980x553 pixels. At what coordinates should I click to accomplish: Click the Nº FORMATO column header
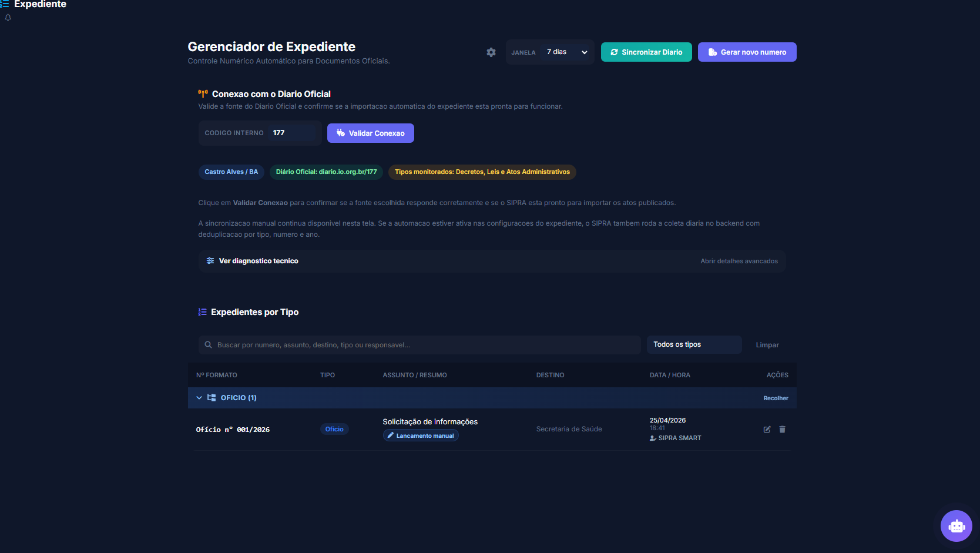point(217,375)
